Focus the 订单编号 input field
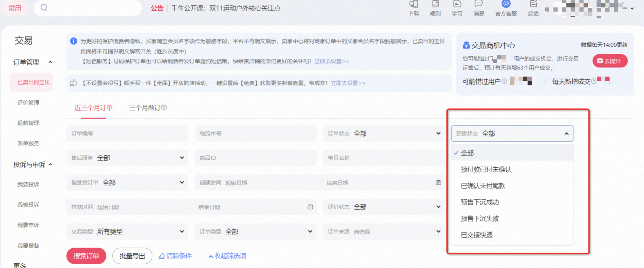The height and width of the screenshot is (268, 644). 127,133
